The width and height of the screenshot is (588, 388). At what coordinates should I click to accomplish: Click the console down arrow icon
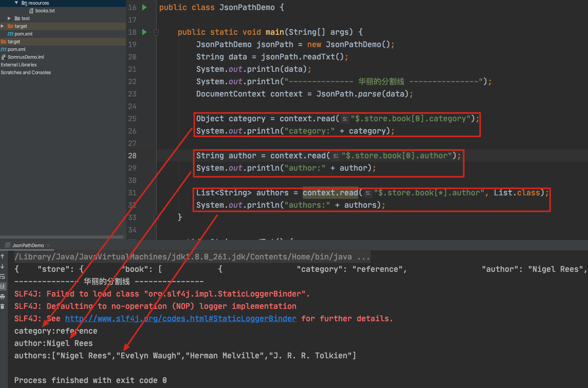click(3, 266)
